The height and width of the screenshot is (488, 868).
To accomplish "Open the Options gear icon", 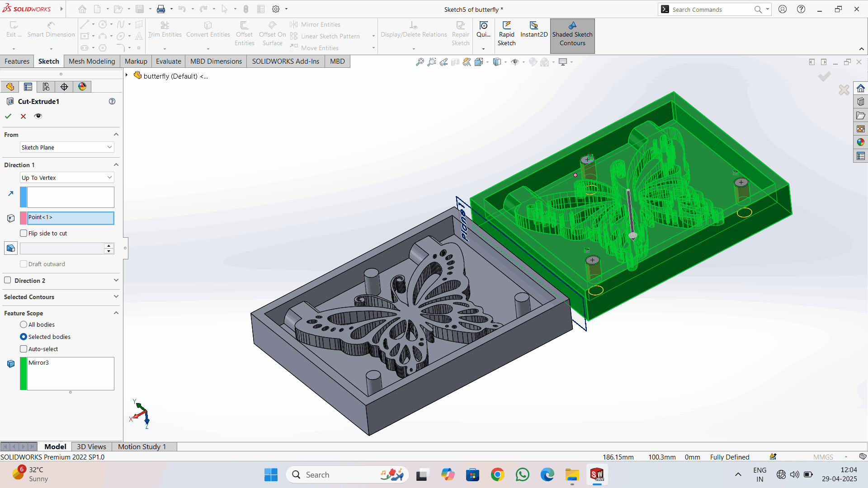I will 276,9.
